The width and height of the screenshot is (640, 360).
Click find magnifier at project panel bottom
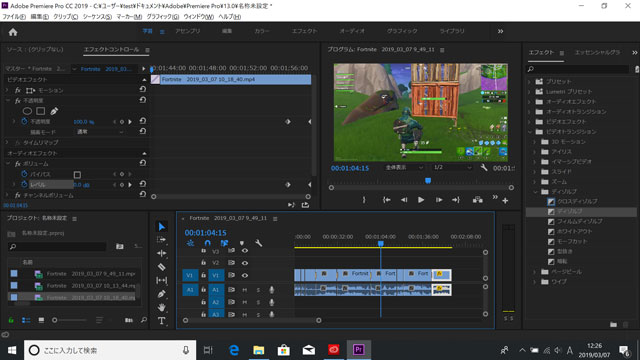click(144, 320)
